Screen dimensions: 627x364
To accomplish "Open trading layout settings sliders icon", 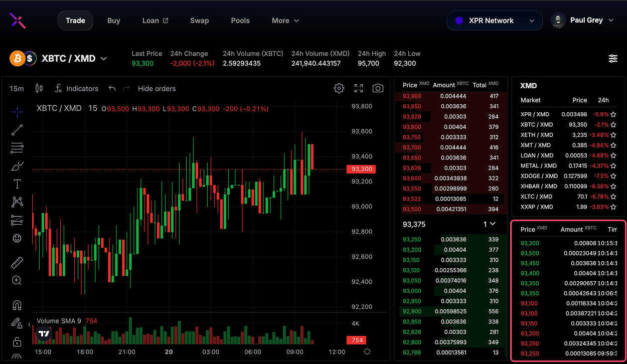I will click(x=613, y=59).
